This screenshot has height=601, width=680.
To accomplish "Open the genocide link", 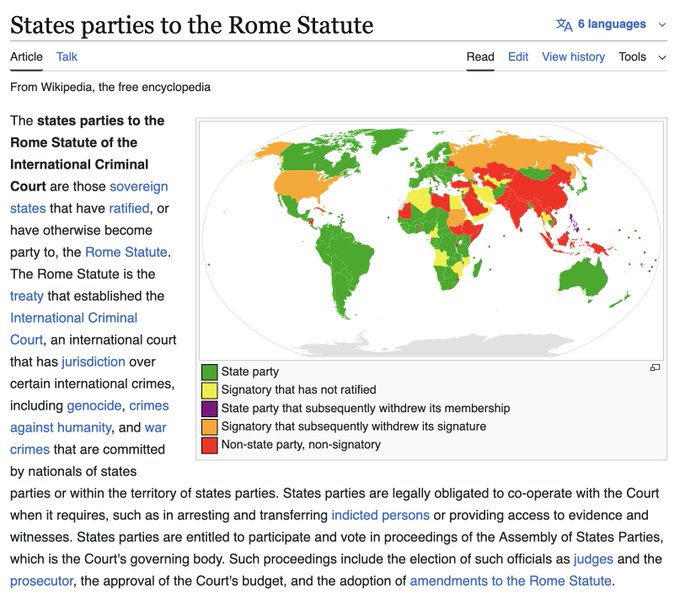I will pyautogui.click(x=94, y=405).
